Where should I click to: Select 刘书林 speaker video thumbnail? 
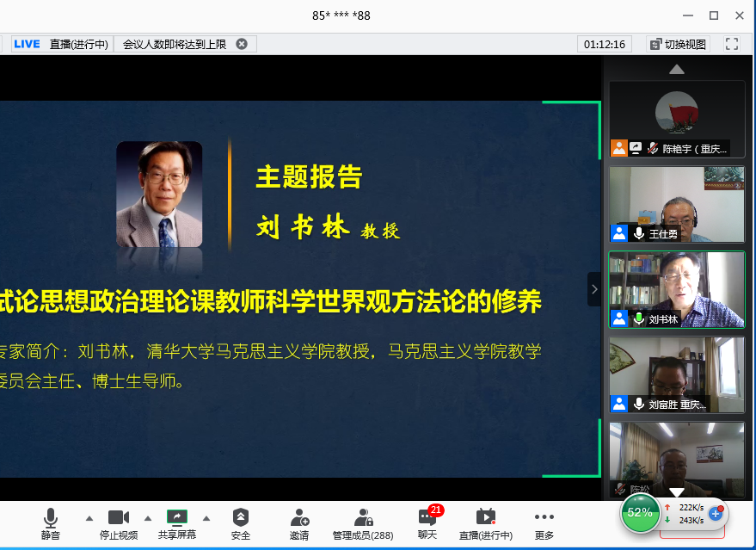pos(677,289)
